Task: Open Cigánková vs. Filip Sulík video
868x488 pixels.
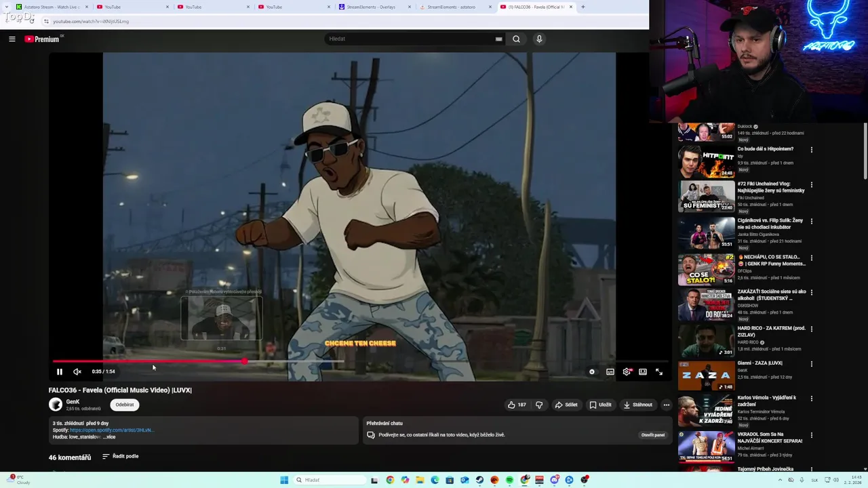Action: coord(770,224)
